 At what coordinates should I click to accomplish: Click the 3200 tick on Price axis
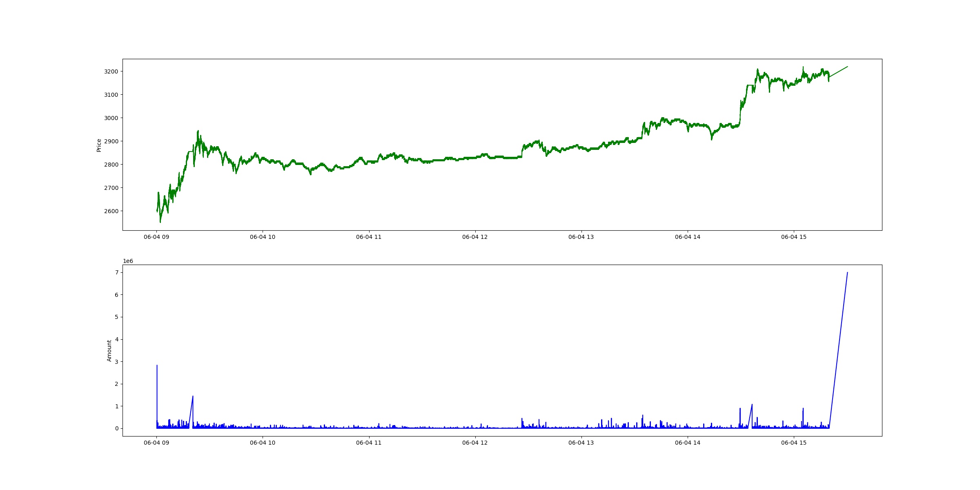tap(111, 71)
